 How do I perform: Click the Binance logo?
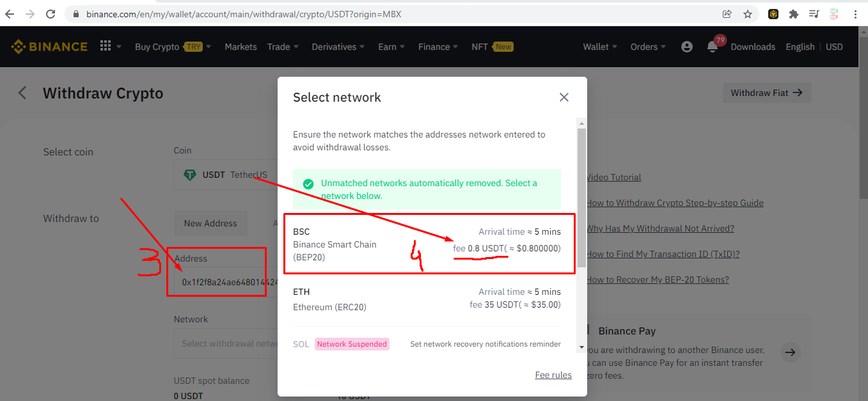tap(49, 47)
